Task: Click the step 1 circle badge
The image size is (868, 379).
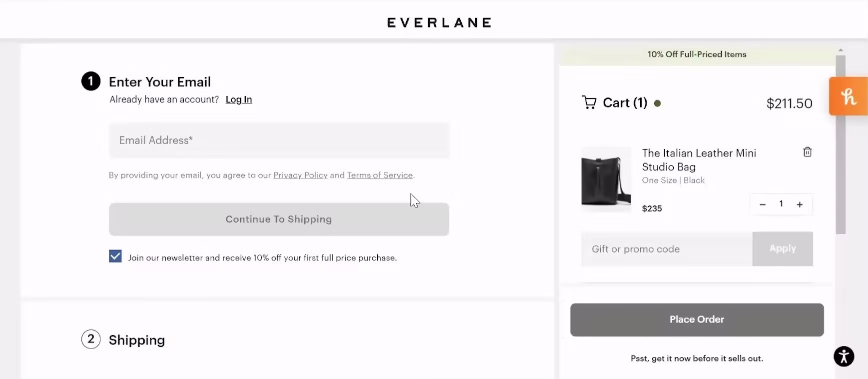Action: click(x=91, y=81)
